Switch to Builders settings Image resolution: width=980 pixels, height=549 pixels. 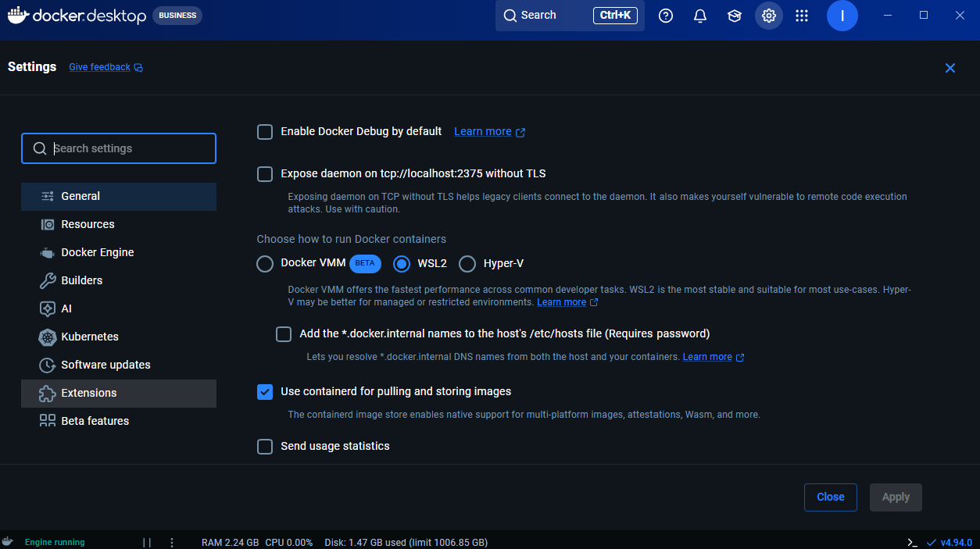click(119, 280)
